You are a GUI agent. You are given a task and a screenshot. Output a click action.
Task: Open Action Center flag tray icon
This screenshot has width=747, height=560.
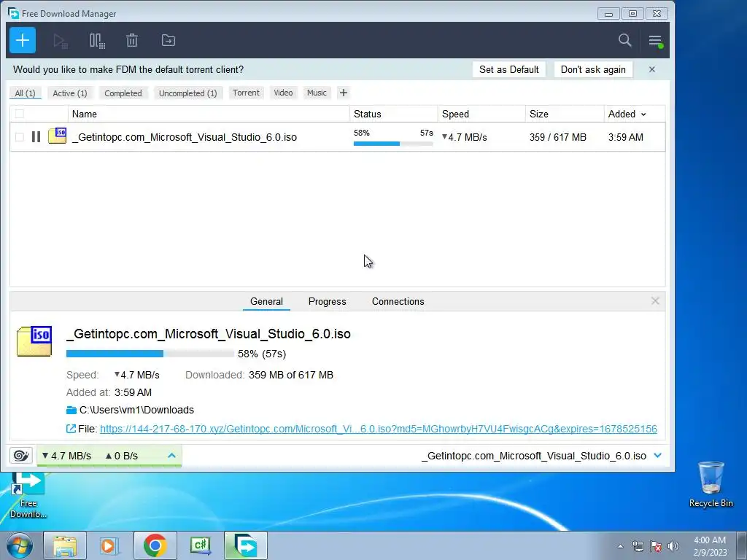[x=656, y=546]
